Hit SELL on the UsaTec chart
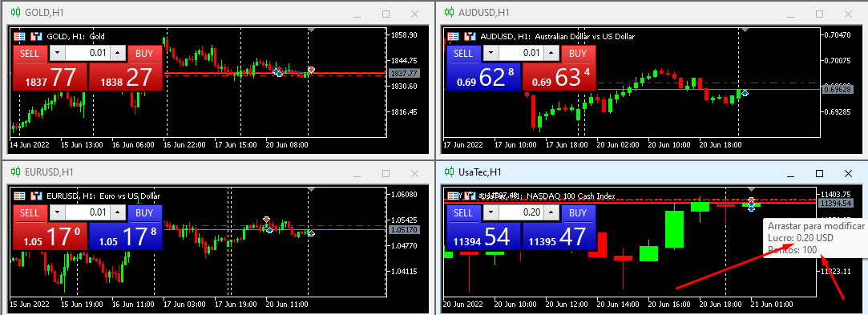 pos(463,213)
